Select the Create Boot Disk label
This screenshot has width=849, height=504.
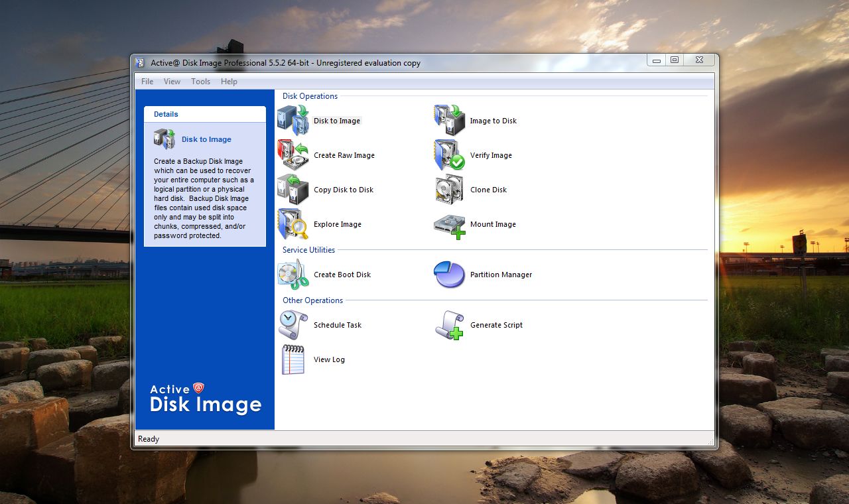click(342, 275)
